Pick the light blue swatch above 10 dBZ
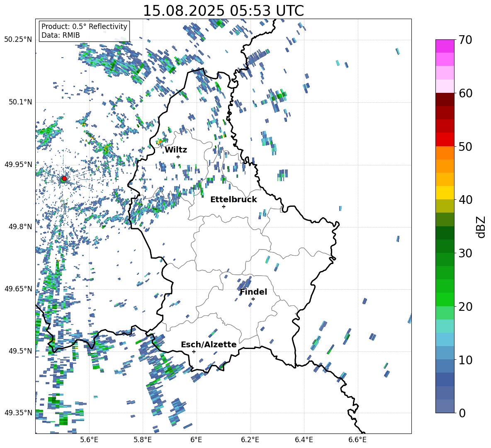 [445, 339]
